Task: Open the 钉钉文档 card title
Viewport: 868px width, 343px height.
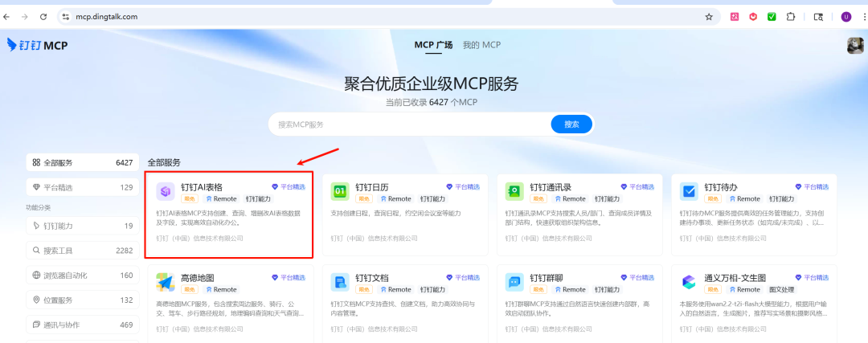Action: click(372, 278)
